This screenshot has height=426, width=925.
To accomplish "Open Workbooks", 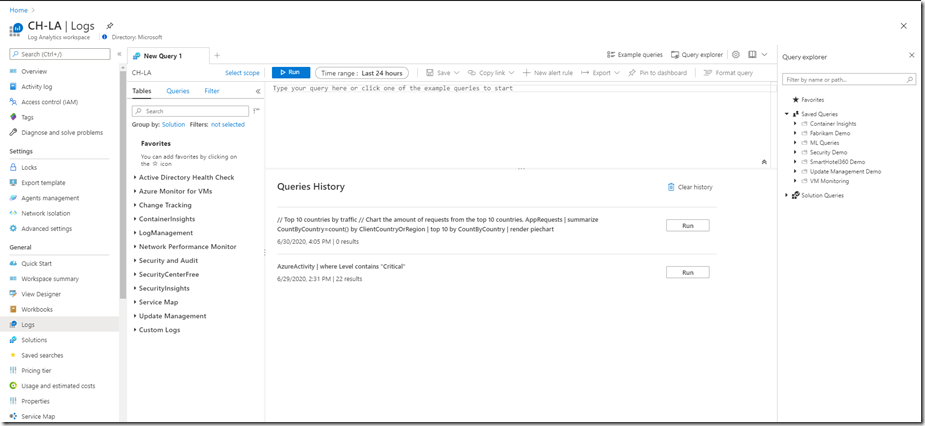I will [37, 310].
